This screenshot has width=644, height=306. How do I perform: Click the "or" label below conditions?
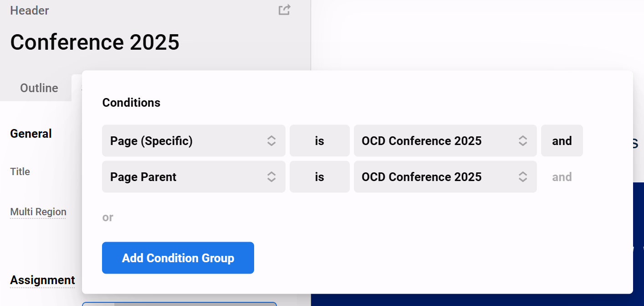click(x=107, y=217)
